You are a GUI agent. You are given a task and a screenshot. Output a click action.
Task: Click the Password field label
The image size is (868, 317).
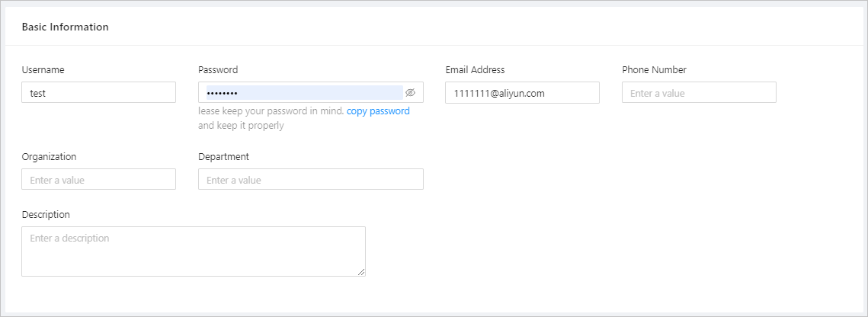click(218, 70)
